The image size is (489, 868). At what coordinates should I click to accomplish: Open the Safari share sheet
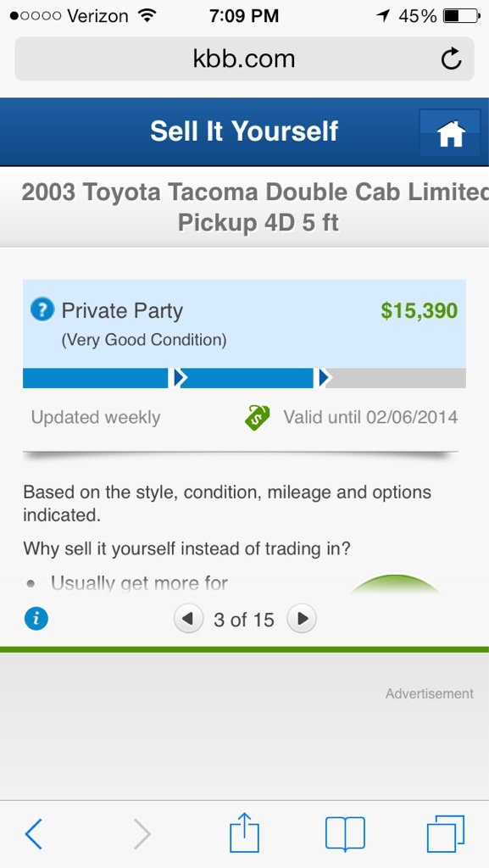click(x=244, y=832)
